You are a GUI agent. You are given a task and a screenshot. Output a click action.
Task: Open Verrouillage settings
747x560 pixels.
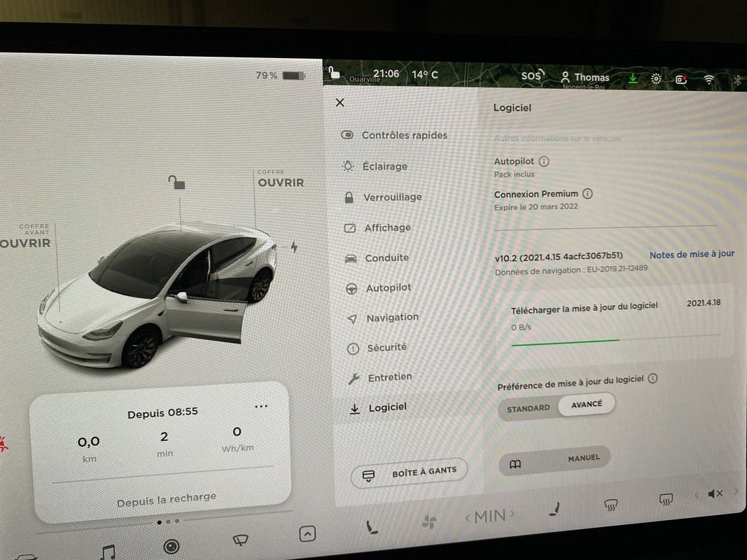pyautogui.click(x=382, y=197)
